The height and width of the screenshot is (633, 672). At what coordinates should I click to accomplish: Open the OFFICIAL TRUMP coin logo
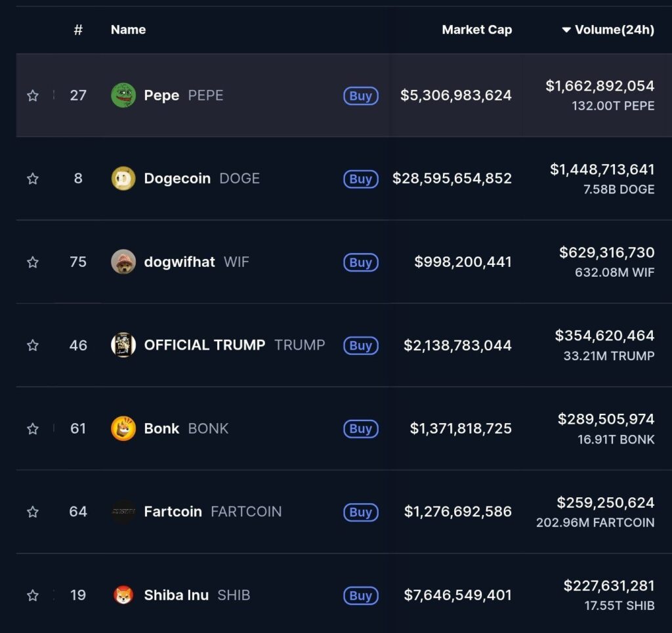(x=123, y=345)
